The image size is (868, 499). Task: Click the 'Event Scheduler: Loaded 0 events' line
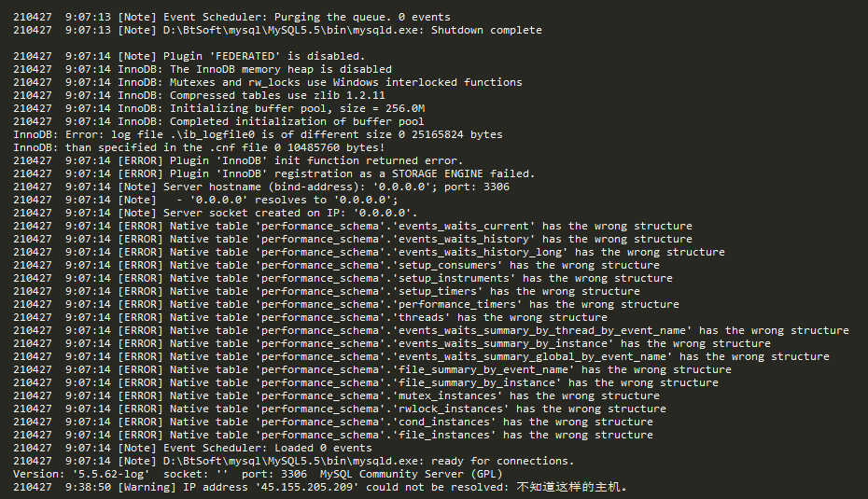pos(192,448)
